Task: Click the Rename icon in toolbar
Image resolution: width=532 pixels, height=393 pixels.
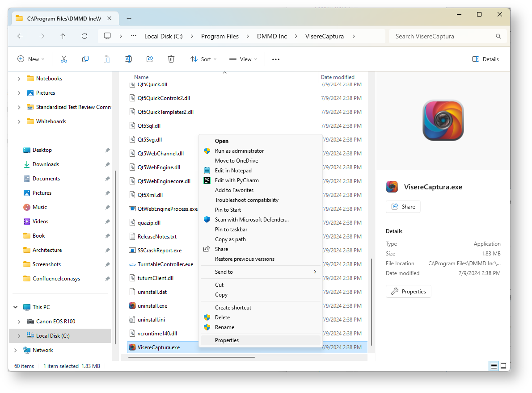Action: [128, 59]
